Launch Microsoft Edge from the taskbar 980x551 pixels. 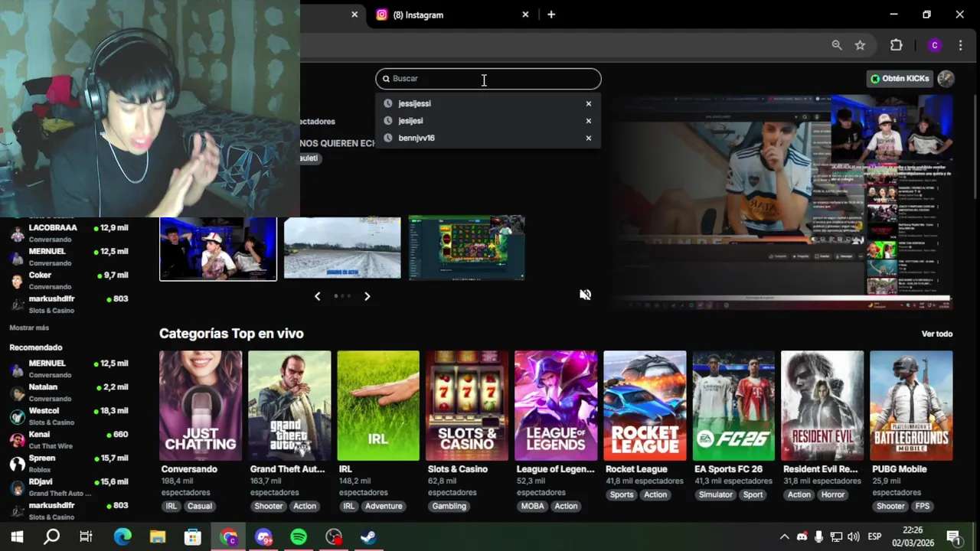(122, 537)
